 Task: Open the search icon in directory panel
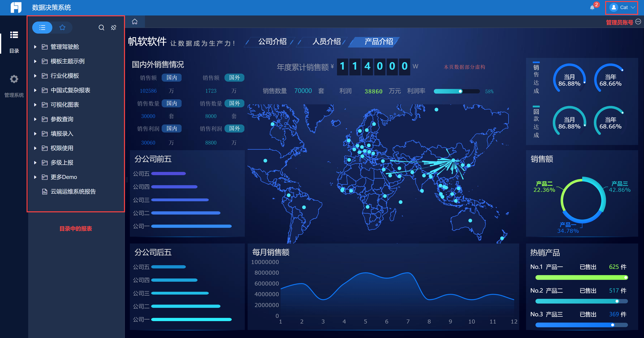click(x=101, y=28)
